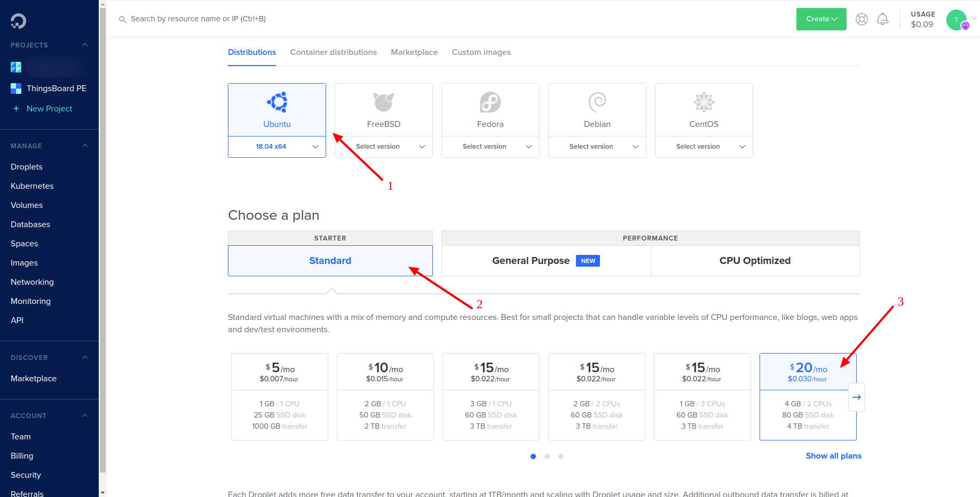Open Marketplace under Discover
Image resolution: width=980 pixels, height=497 pixels.
pos(34,379)
